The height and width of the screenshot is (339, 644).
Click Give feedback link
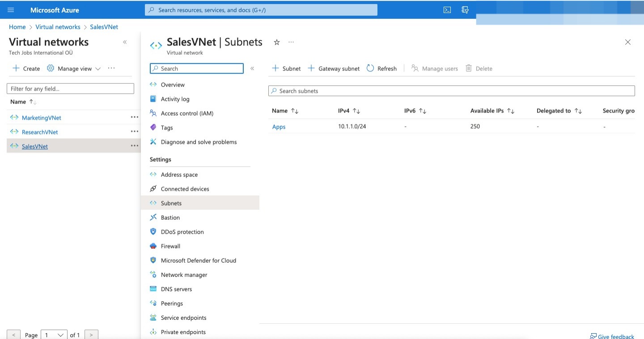tap(612, 336)
